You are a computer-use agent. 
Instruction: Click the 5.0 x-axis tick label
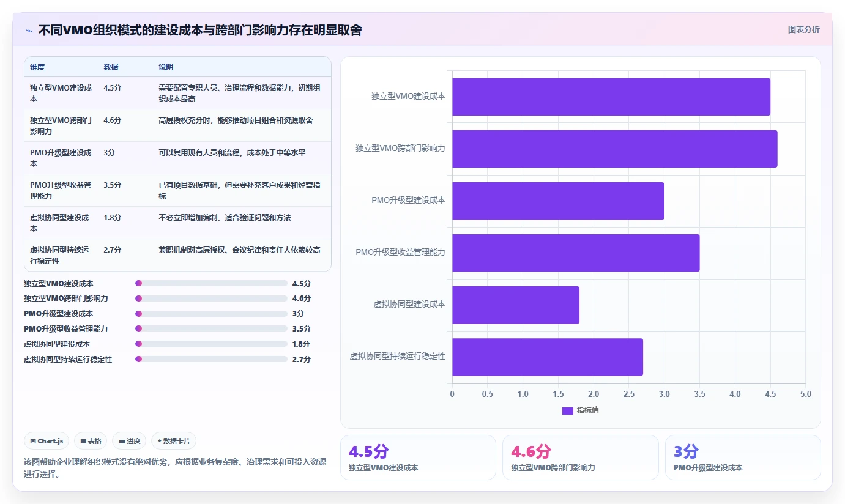pos(805,395)
